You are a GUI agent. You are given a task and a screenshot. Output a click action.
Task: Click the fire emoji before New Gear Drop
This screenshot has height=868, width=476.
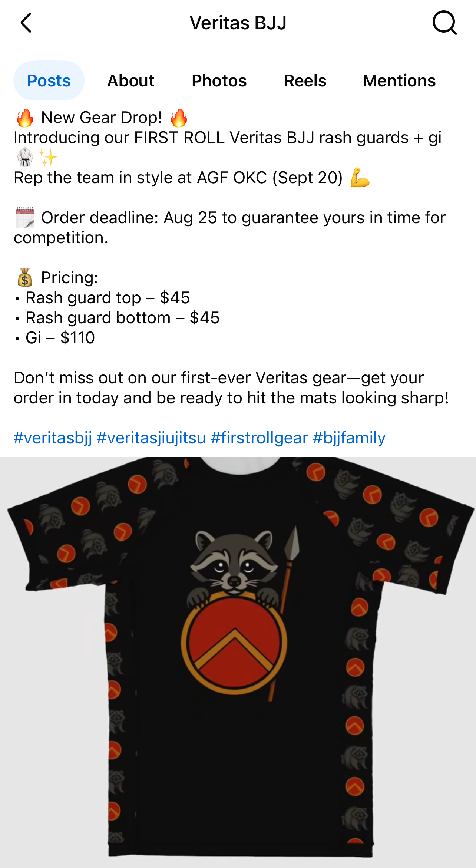(25, 118)
